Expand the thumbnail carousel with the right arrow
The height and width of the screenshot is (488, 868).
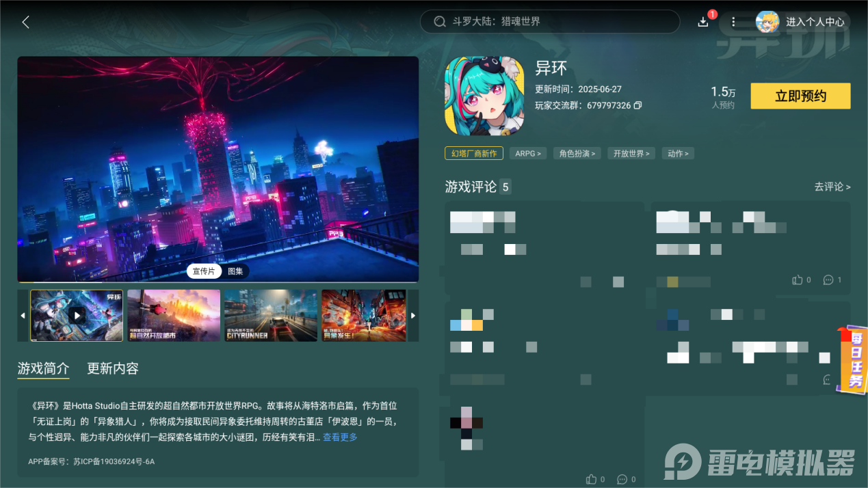[412, 315]
